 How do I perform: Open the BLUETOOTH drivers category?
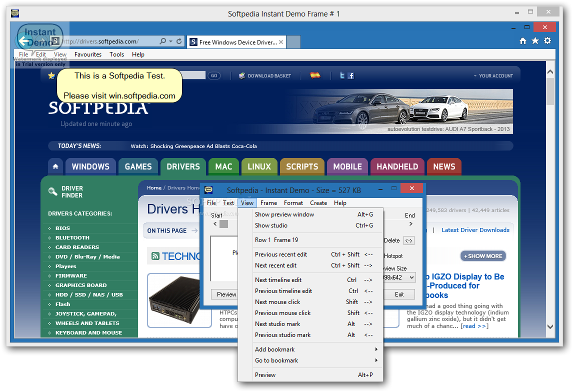(72, 238)
